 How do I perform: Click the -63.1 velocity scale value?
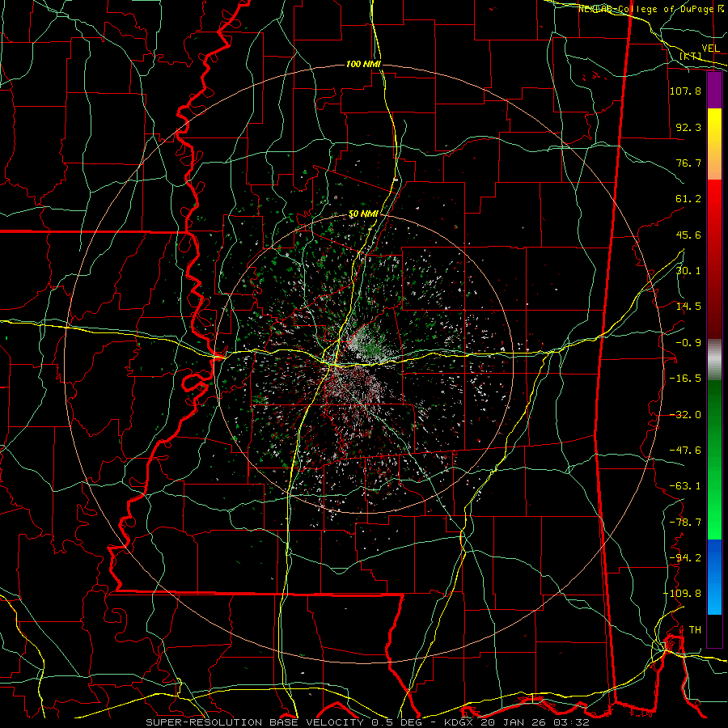[685, 486]
